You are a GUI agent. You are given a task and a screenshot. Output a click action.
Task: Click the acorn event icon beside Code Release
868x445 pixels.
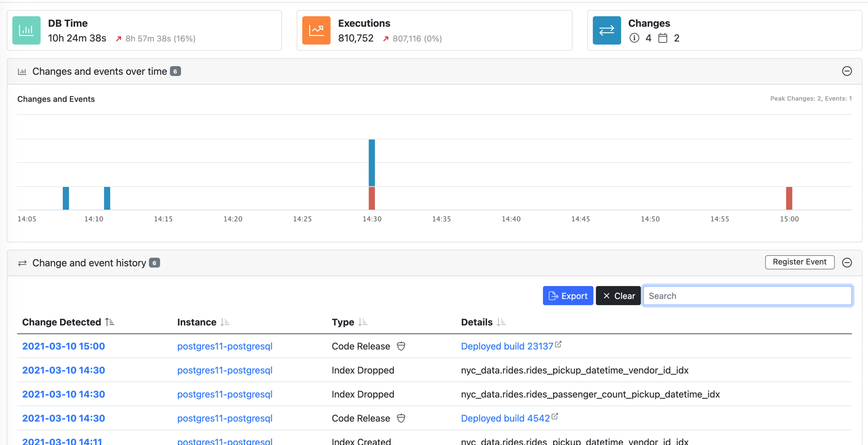[402, 346]
